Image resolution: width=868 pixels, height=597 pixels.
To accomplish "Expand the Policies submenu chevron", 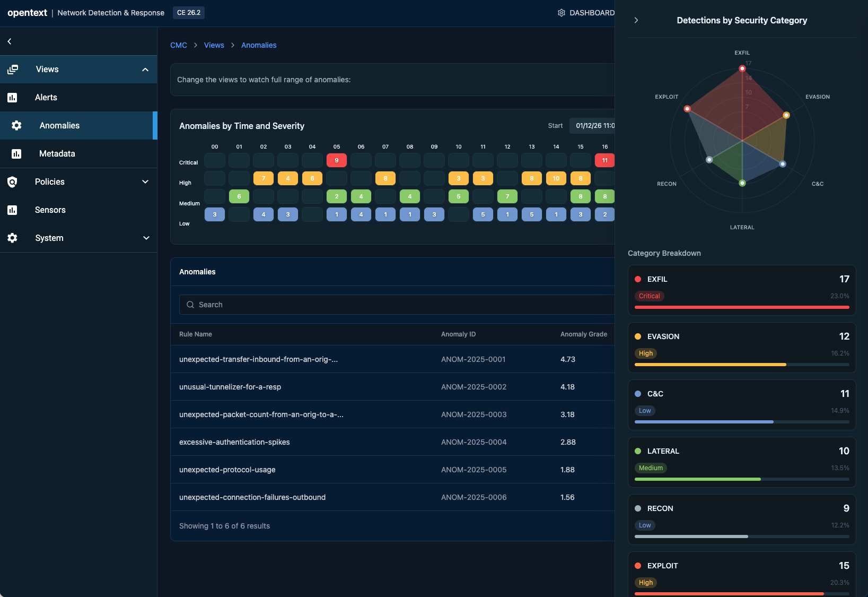I will point(145,182).
